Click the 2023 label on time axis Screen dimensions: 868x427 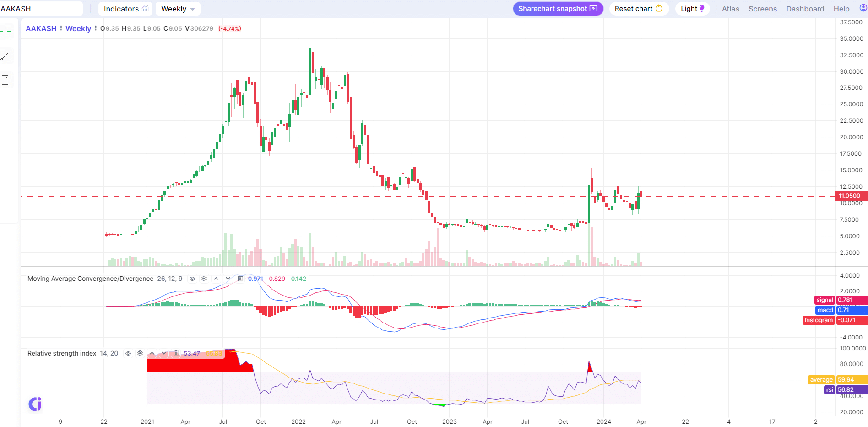point(450,422)
